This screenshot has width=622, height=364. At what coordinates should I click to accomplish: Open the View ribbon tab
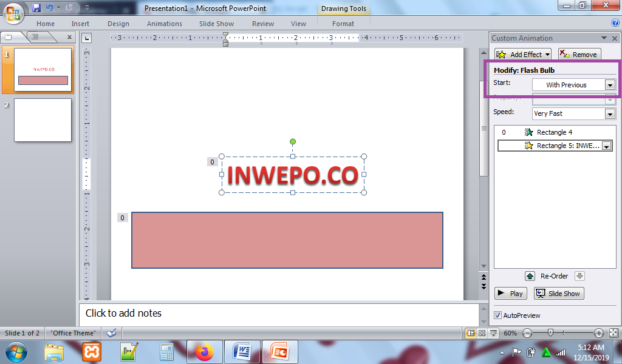pyautogui.click(x=298, y=24)
